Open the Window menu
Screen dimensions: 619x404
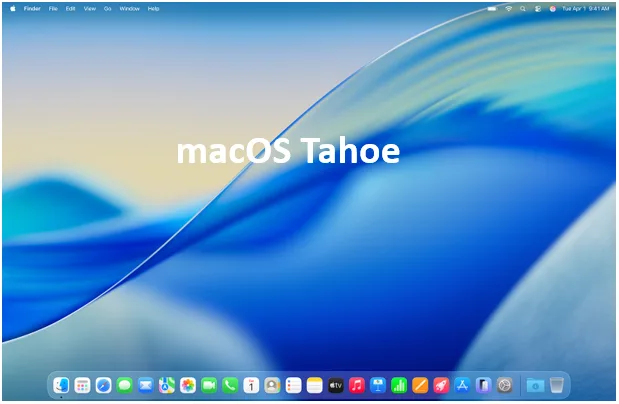coord(129,8)
